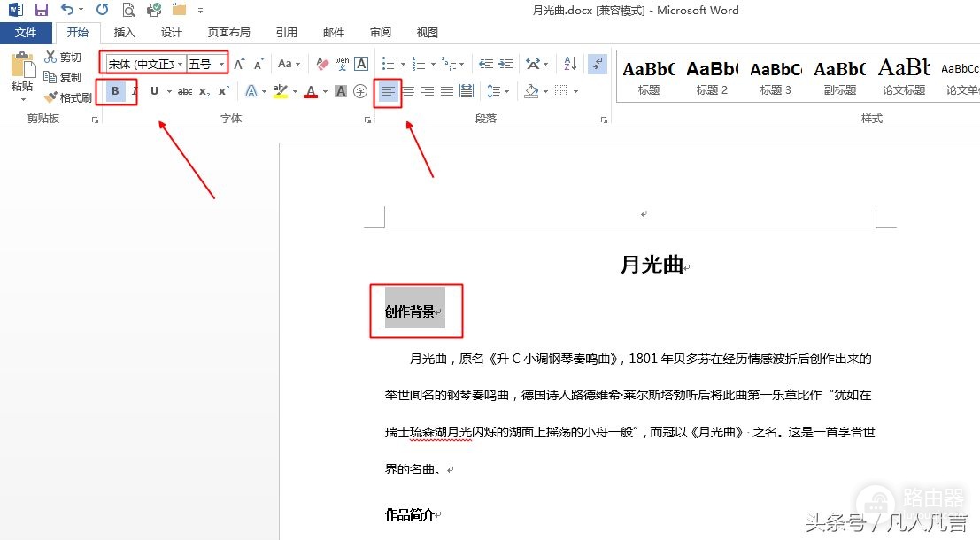
Task: Activate the 格式刷 format painter
Action: (x=67, y=97)
